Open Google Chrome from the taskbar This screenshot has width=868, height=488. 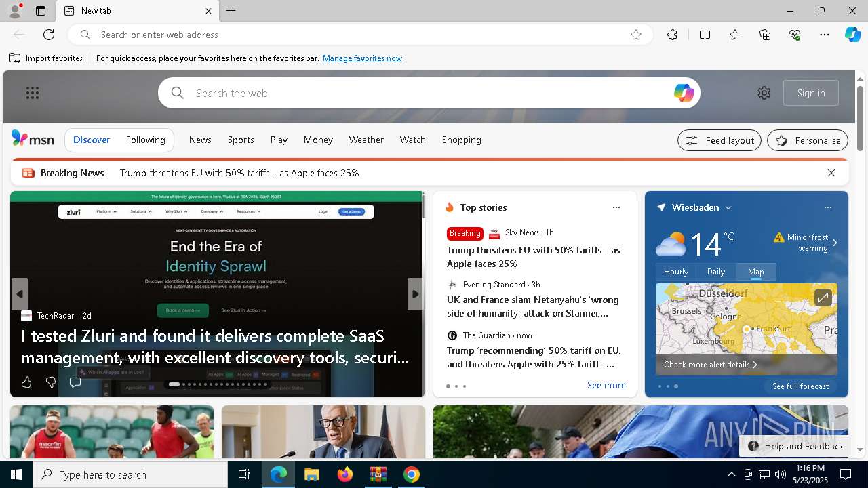(411, 474)
